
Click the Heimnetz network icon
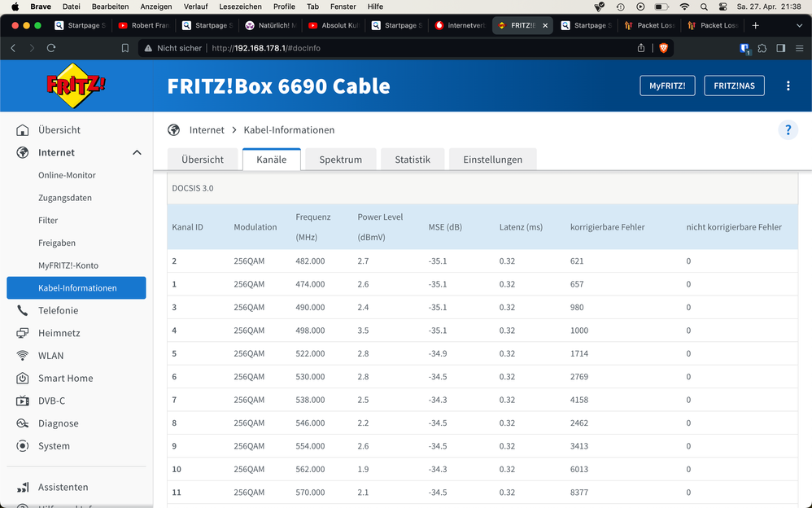[x=22, y=333]
